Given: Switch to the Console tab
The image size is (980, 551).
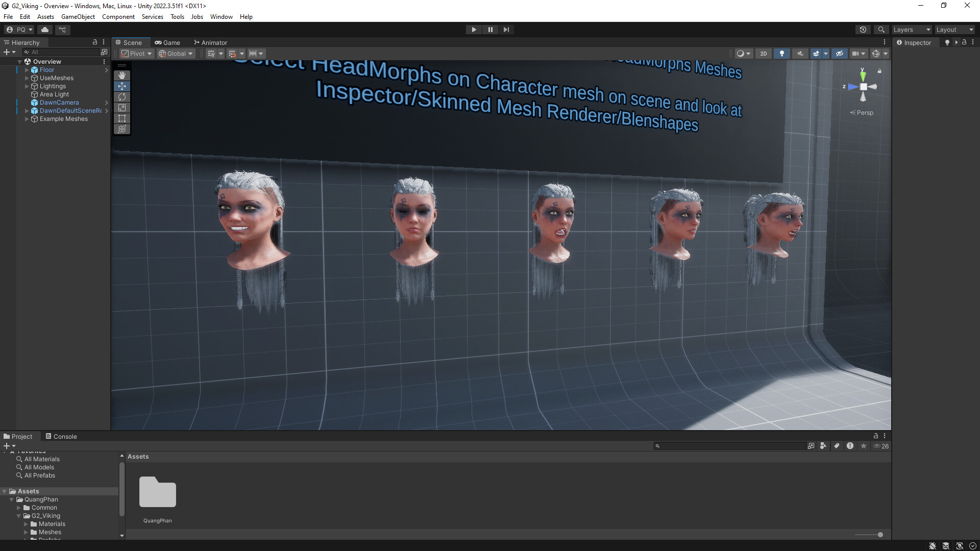Looking at the screenshot, I should tap(61, 436).
